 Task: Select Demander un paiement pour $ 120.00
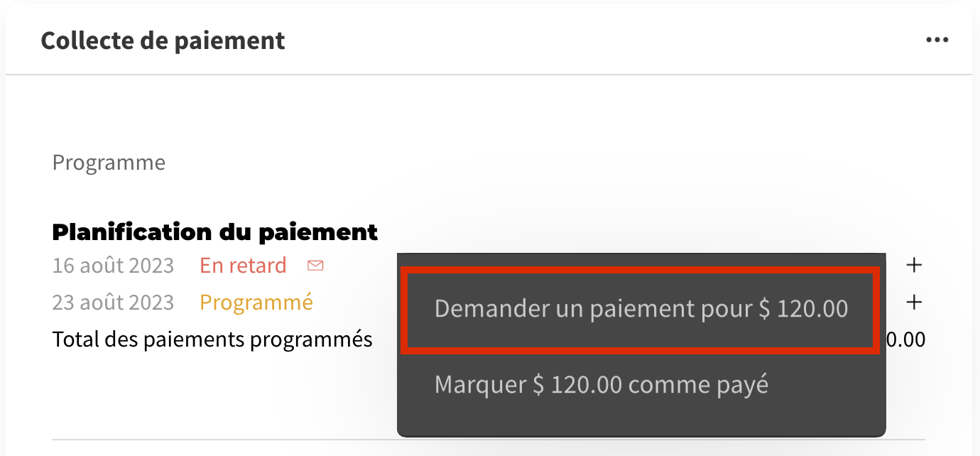[x=641, y=309]
